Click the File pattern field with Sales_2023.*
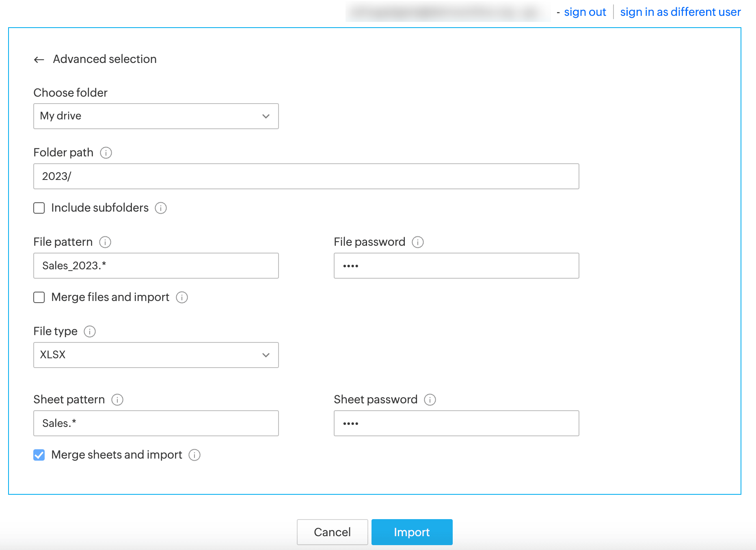 pyautogui.click(x=156, y=266)
